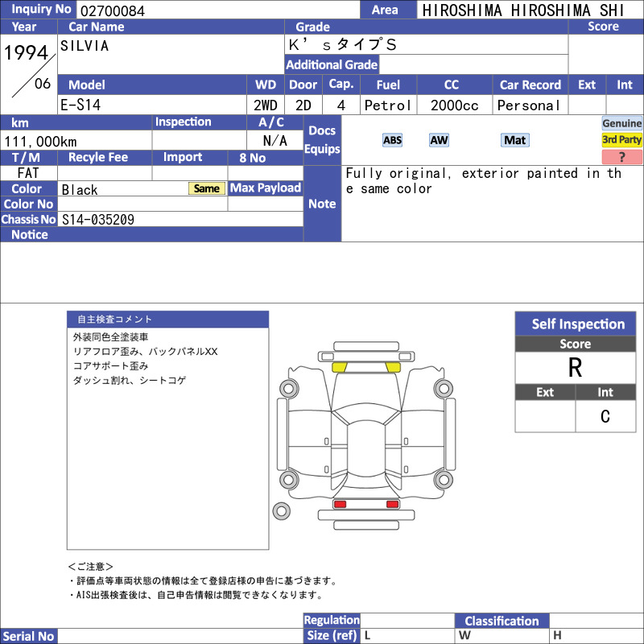The width and height of the screenshot is (644, 644).
Task: Click the N/A air conditioning value
Action: 275,141
